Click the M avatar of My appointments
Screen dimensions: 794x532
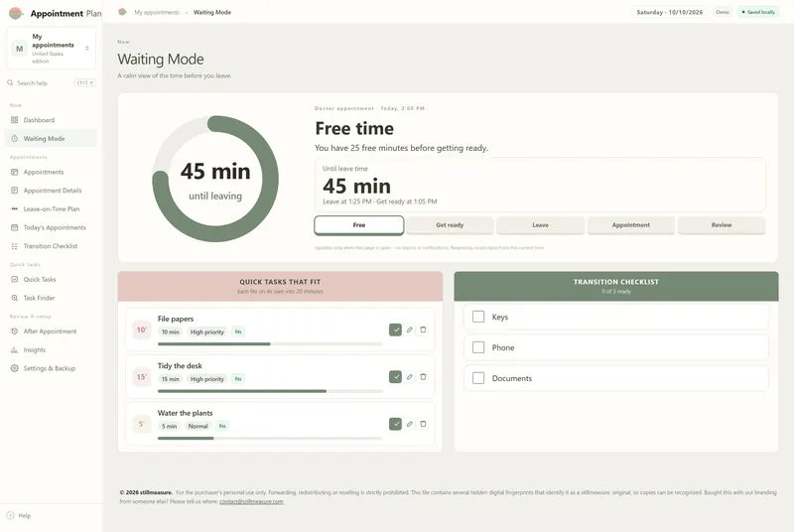[19, 49]
